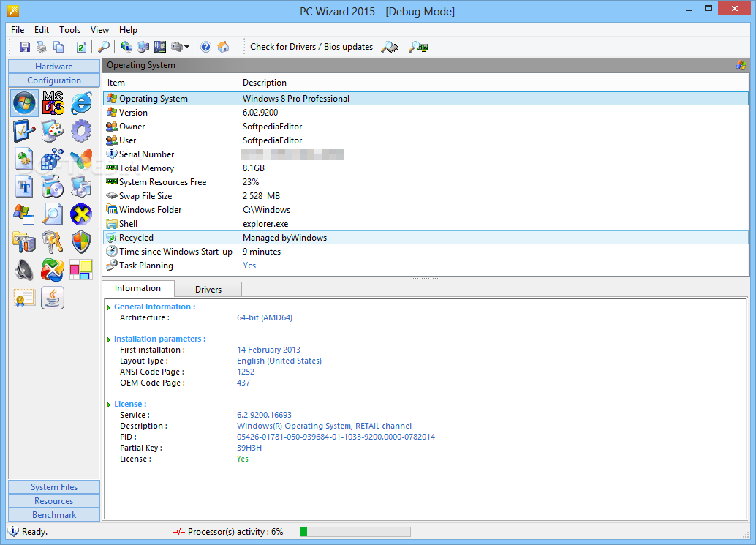This screenshot has width=756, height=545.
Task: Select the Windows security shield icon
Action: pyautogui.click(x=81, y=241)
